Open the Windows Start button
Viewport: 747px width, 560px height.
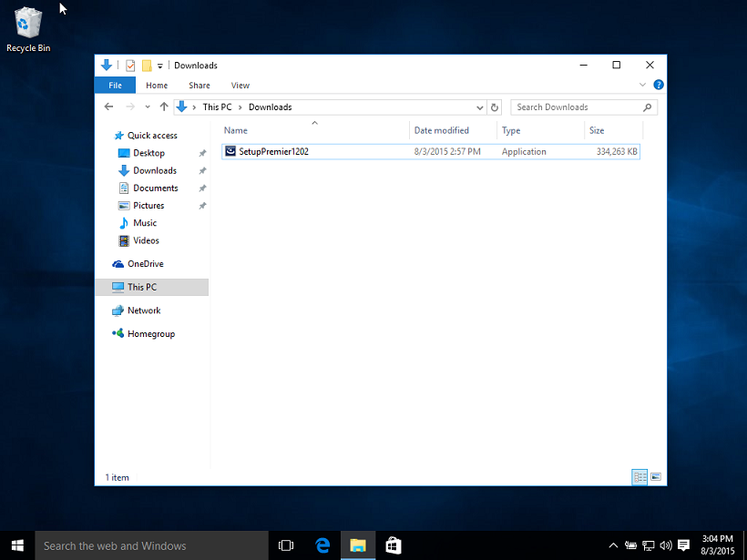point(17,545)
